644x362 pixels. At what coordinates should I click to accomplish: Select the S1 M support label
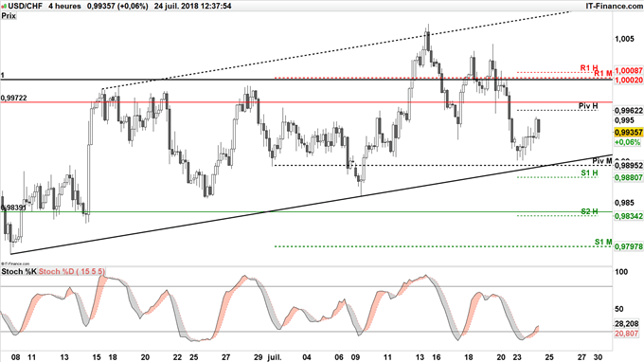[603, 242]
